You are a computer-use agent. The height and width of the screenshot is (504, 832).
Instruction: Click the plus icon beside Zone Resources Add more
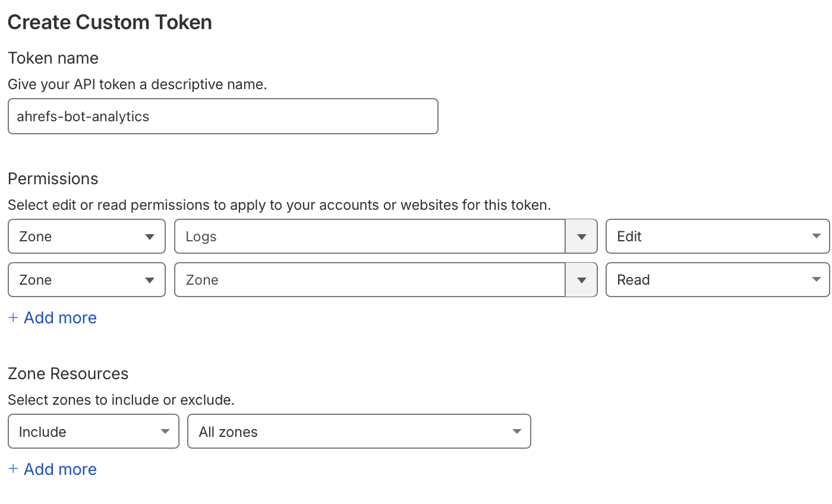pos(13,469)
